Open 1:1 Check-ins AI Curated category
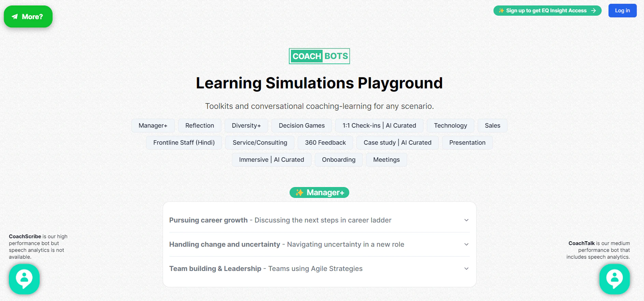 [x=379, y=126]
